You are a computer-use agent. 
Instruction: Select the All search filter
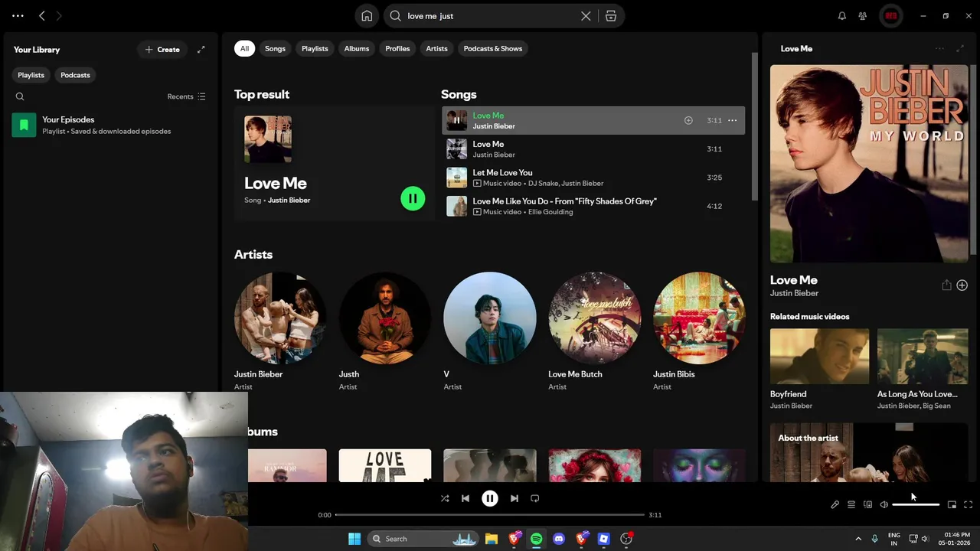click(244, 48)
